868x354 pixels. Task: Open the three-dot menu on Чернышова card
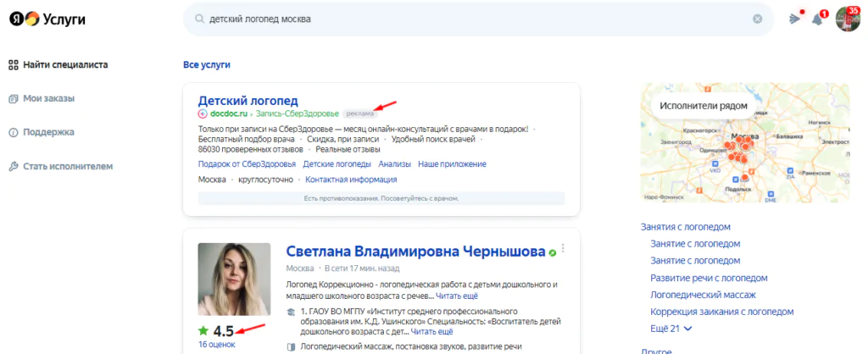564,249
